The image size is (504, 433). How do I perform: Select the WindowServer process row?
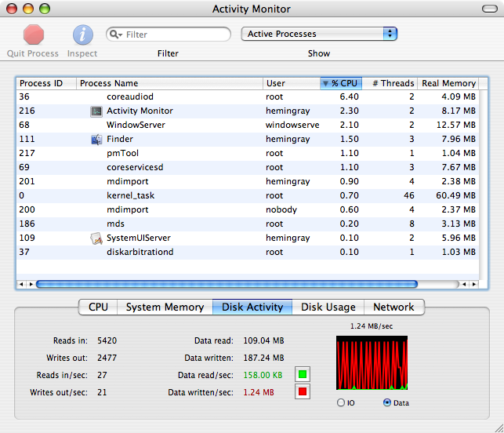tap(248, 126)
